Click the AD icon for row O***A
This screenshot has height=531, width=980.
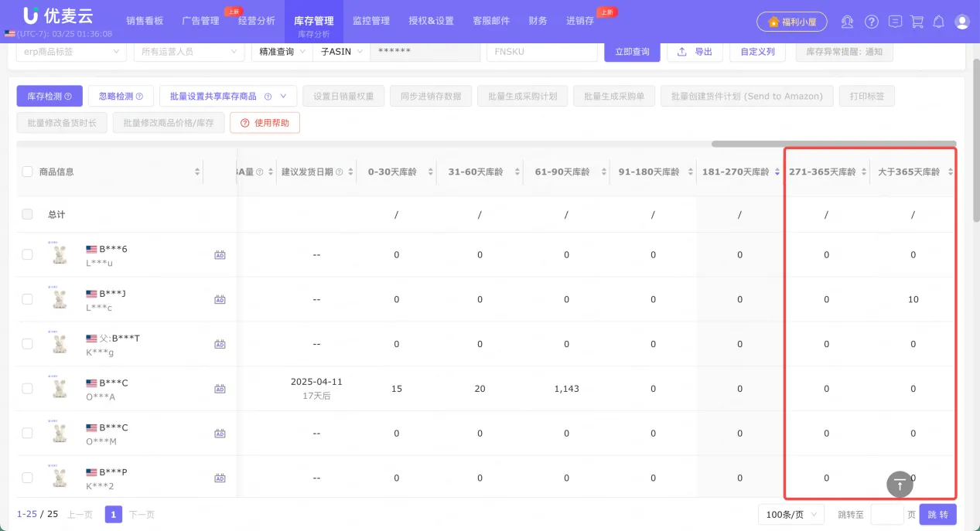[220, 389]
